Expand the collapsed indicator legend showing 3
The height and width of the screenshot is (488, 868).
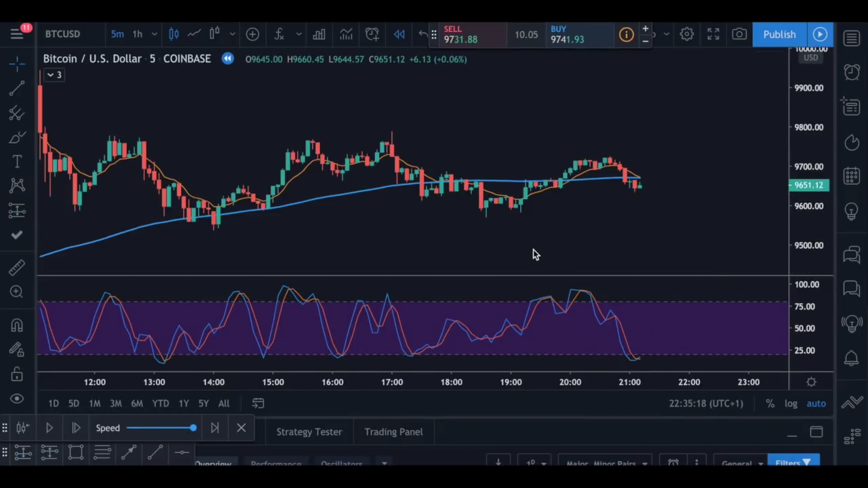pyautogui.click(x=54, y=75)
